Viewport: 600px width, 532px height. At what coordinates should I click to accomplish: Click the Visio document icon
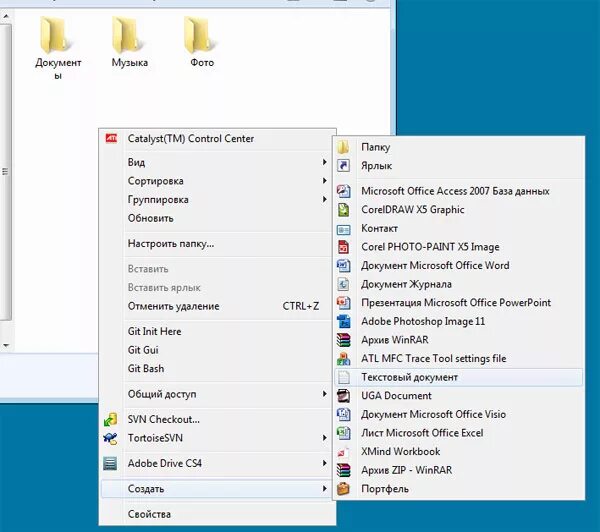coord(343,415)
